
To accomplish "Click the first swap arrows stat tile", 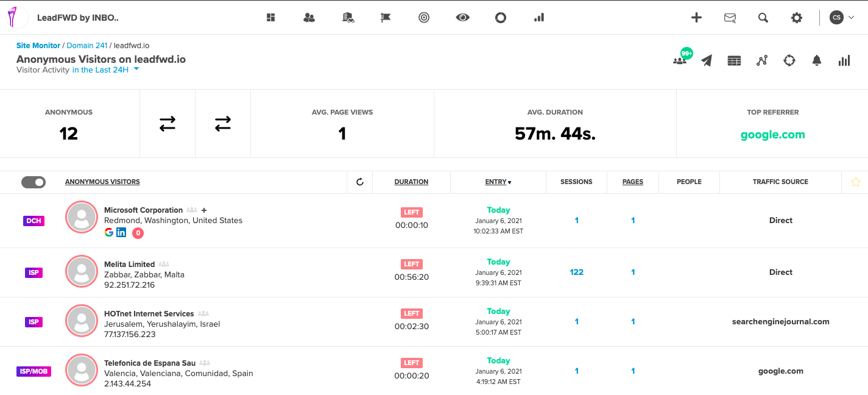I will tap(168, 124).
